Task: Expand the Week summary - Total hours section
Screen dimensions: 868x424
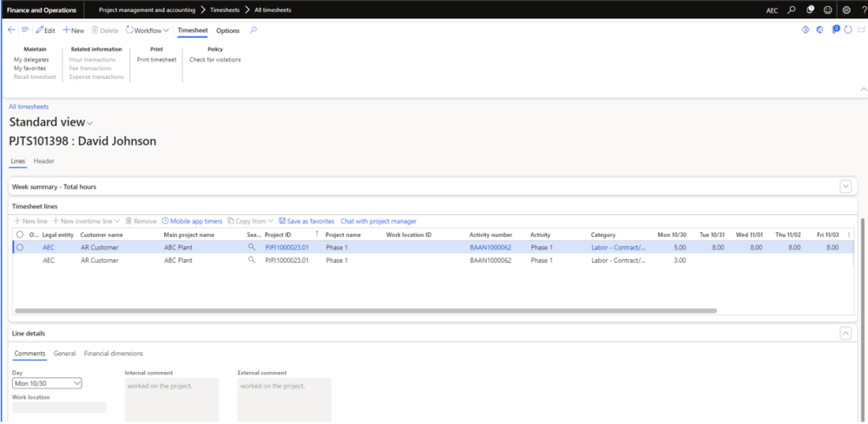Action: coord(845,186)
